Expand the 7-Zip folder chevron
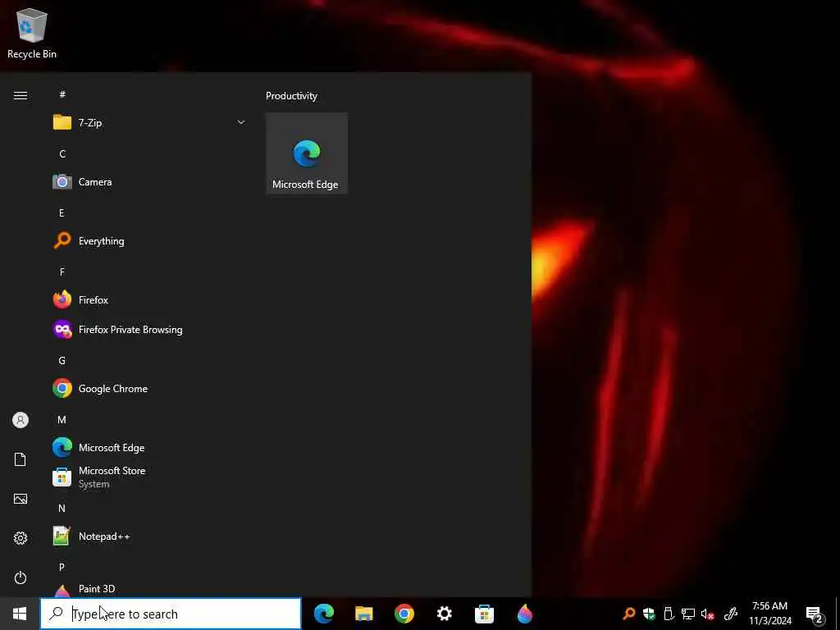The height and width of the screenshot is (630, 840). click(x=240, y=122)
